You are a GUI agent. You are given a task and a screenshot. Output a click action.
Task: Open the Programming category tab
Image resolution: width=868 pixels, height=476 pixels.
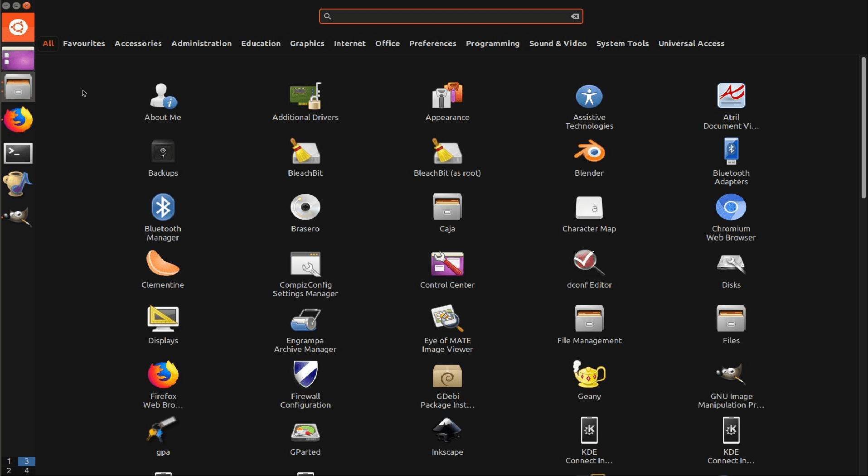click(x=492, y=43)
